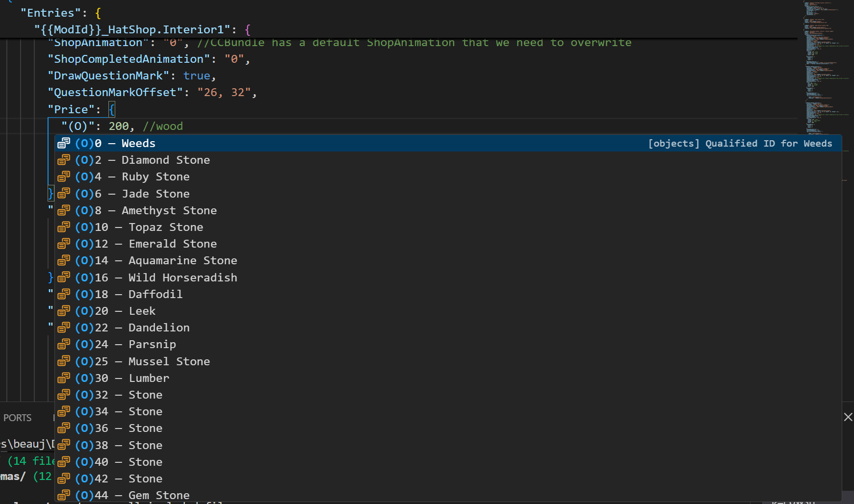Click the icon beside Gem Stone
The image size is (854, 504).
(x=64, y=495)
